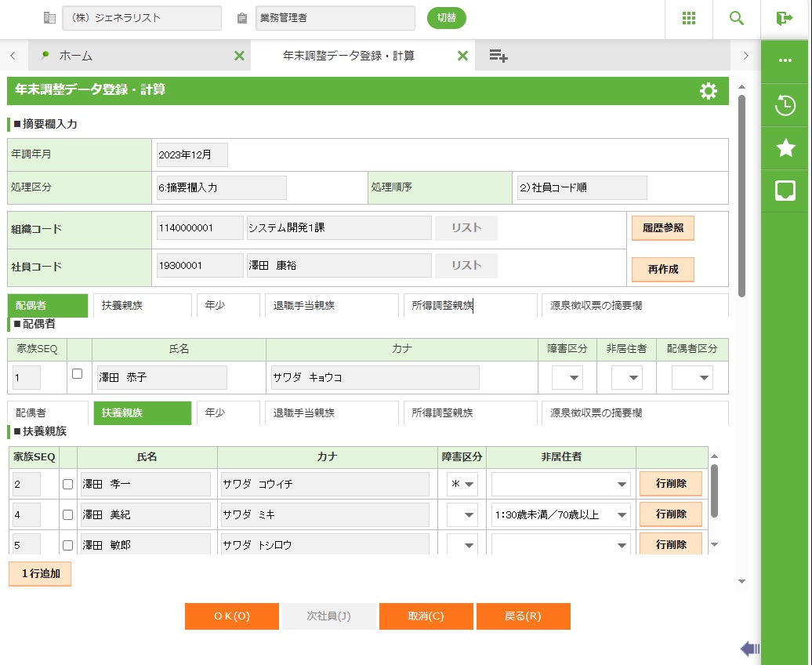Screen dimensions: 812x665
Task: Click the 社員コード field showing 19300001
Action: tap(200, 266)
